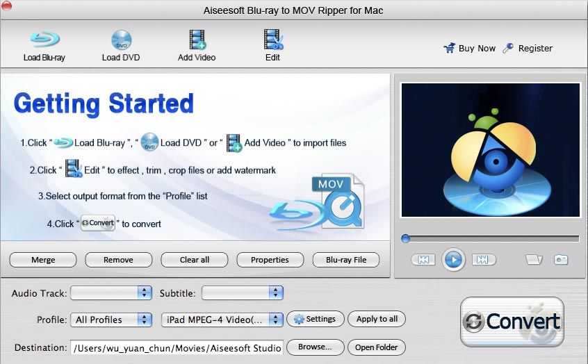
Task: Click the Merge button
Action: point(43,260)
